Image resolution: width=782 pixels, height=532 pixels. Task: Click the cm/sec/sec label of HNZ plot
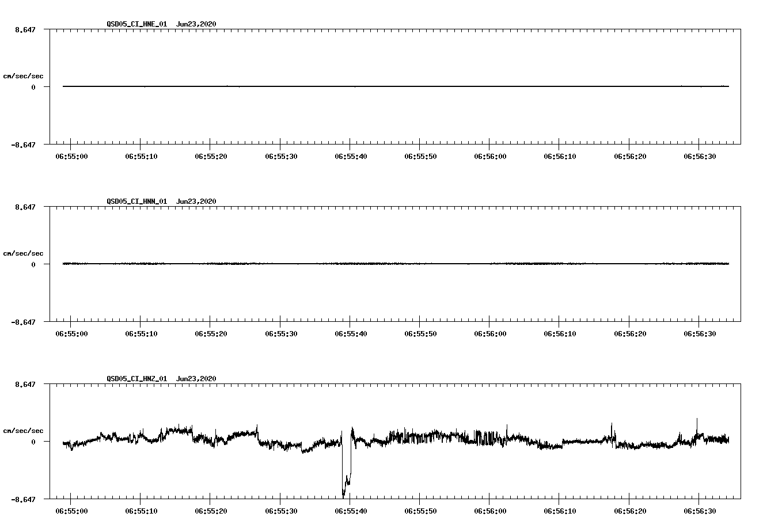tap(23, 431)
